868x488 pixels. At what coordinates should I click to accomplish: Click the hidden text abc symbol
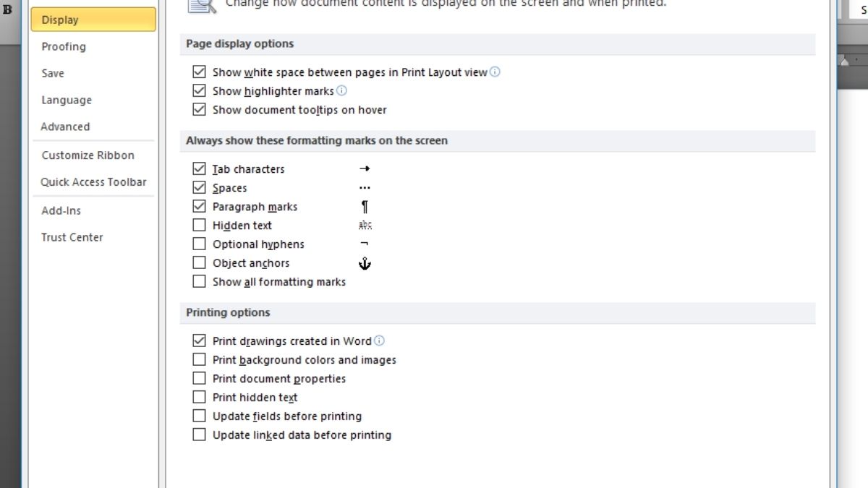click(x=365, y=226)
